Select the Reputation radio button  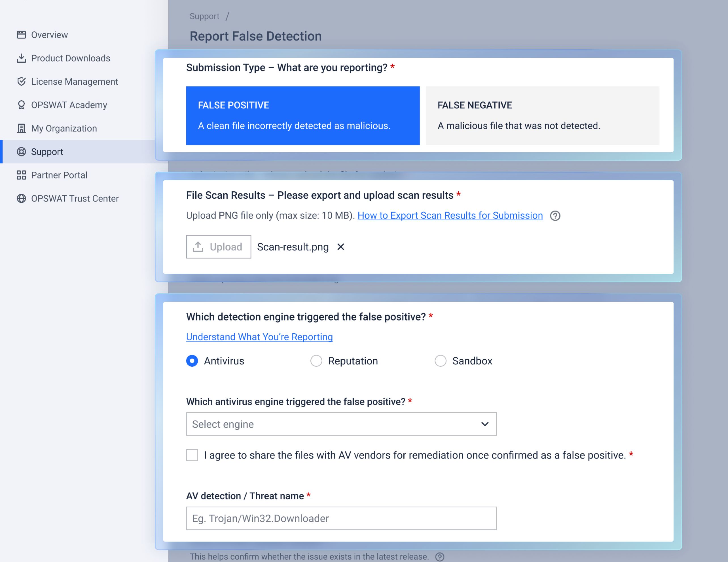[x=316, y=361]
